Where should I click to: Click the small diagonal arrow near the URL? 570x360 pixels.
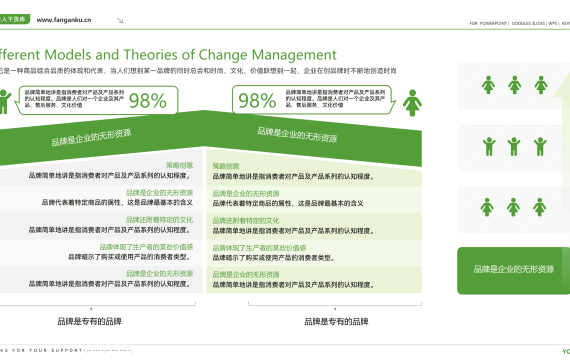point(120,20)
